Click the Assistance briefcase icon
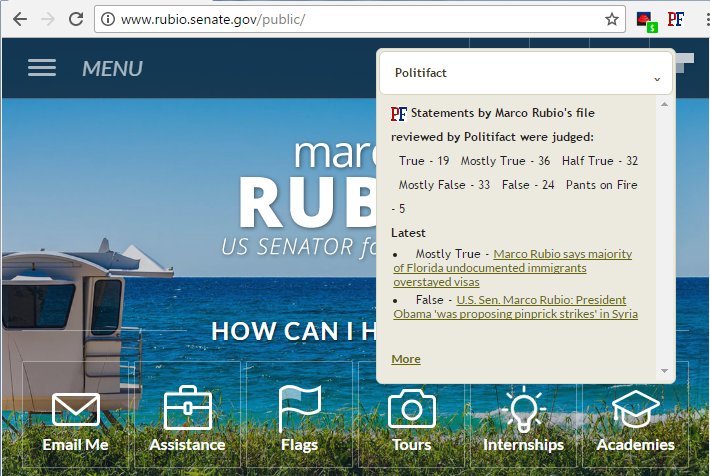Viewport: 710px width, 476px height. pyautogui.click(x=187, y=408)
